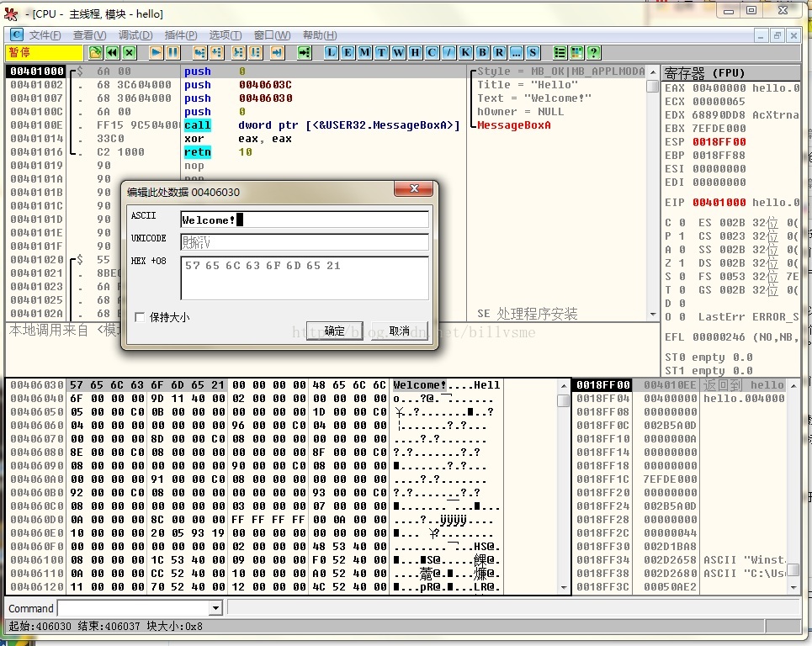Open the 插件(P) menu

coord(181,35)
